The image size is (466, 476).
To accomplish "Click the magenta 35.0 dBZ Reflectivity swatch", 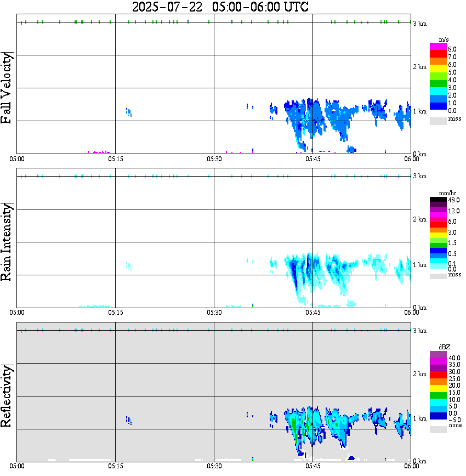I will pos(438,361).
